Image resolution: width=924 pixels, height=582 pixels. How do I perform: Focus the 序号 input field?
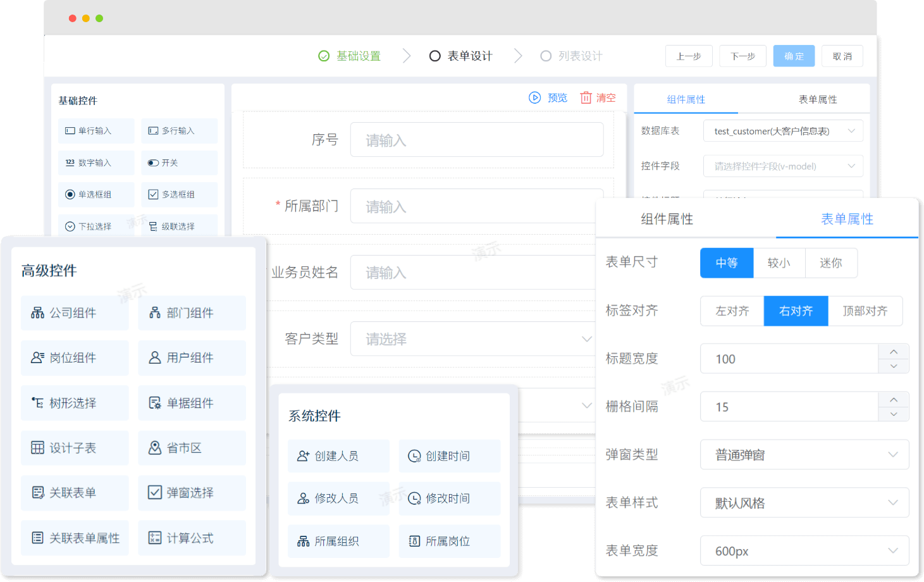click(x=477, y=140)
